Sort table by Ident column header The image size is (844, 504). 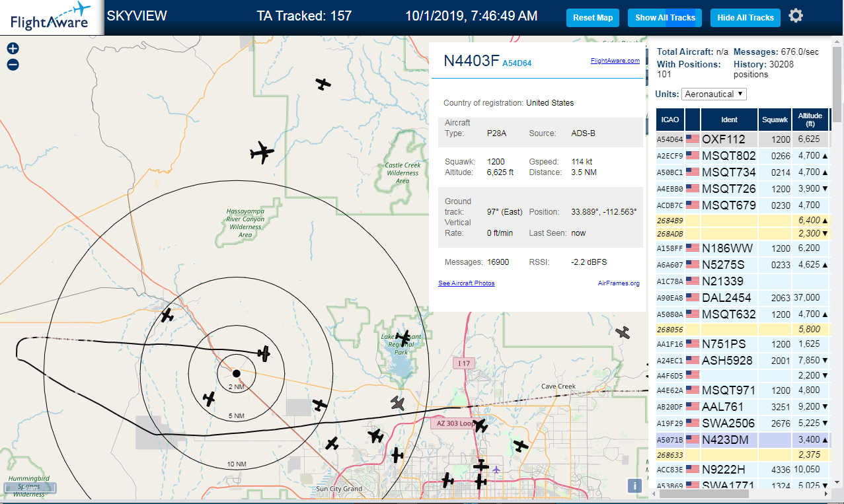point(730,120)
